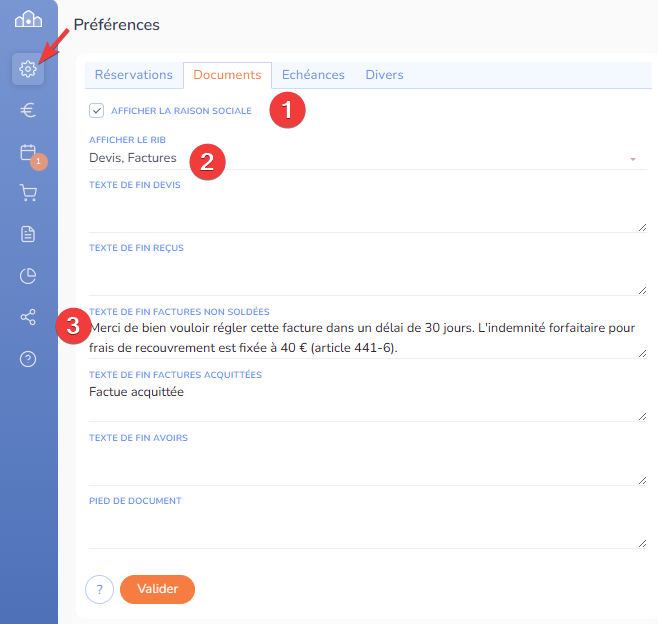Open the documents page icon in sidebar
The width and height of the screenshot is (658, 624).
(28, 234)
